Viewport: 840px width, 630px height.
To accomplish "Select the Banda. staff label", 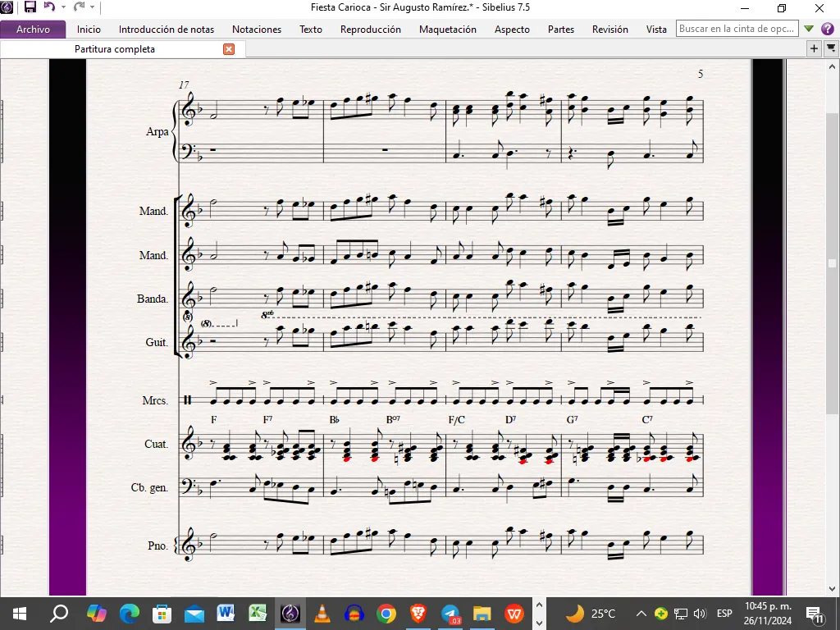I will [x=153, y=299].
